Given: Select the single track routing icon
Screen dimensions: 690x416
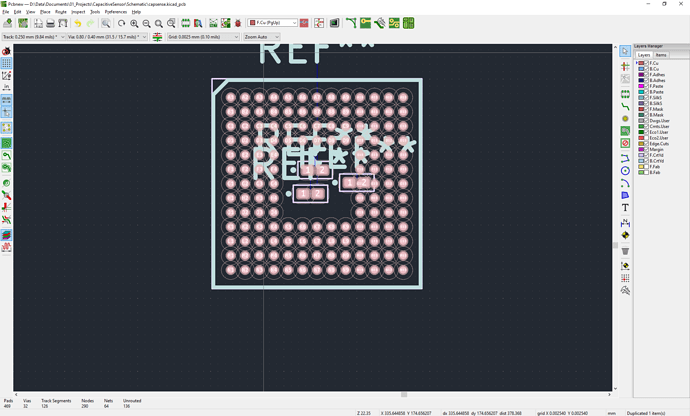Looking at the screenshot, I should tap(351, 23).
